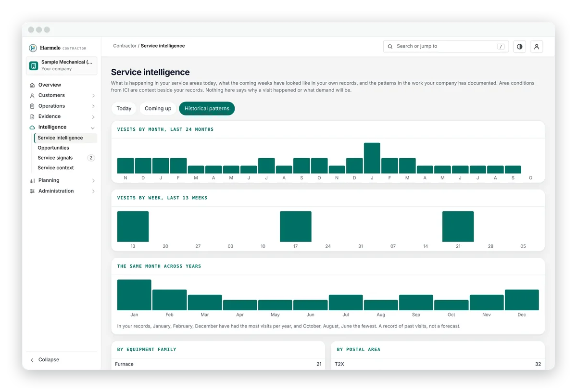Click the Furnace count value 21
The height and width of the screenshot is (392, 577).
coord(319,364)
